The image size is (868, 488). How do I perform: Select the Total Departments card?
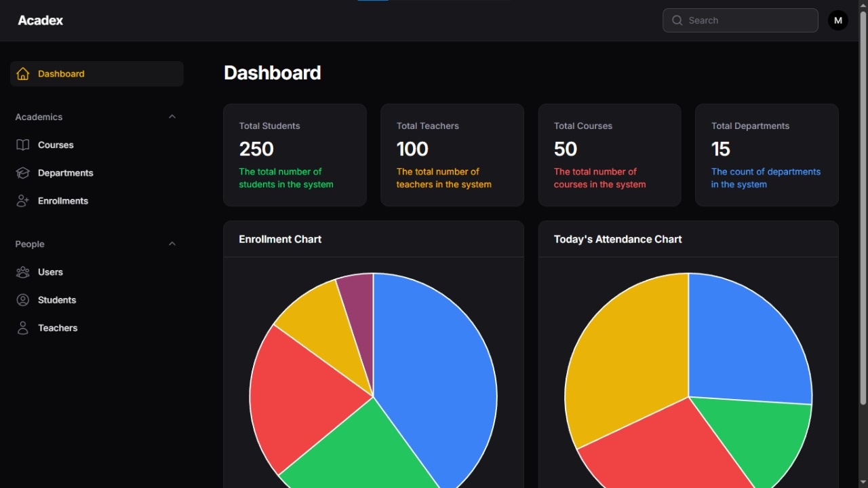766,155
